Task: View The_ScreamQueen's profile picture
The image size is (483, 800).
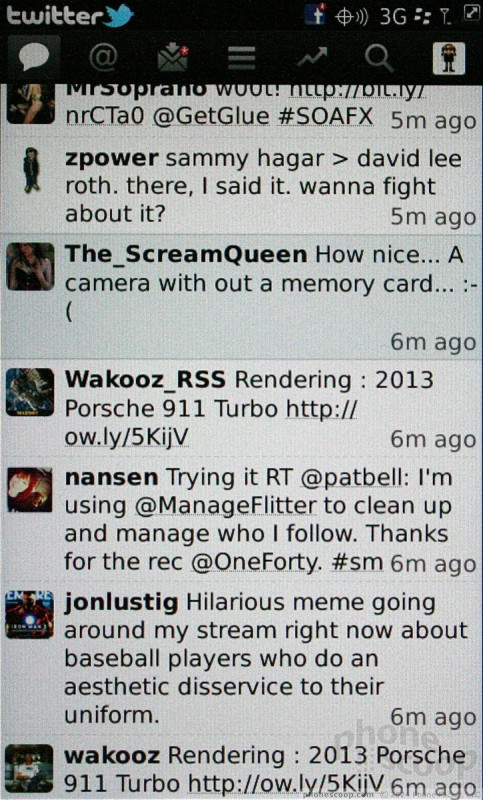Action: [x=30, y=267]
